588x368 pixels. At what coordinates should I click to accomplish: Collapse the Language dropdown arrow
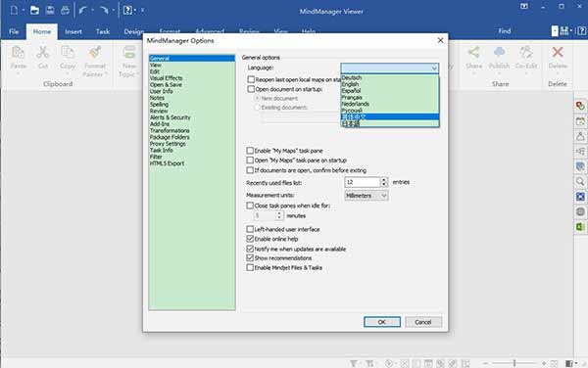(434, 69)
